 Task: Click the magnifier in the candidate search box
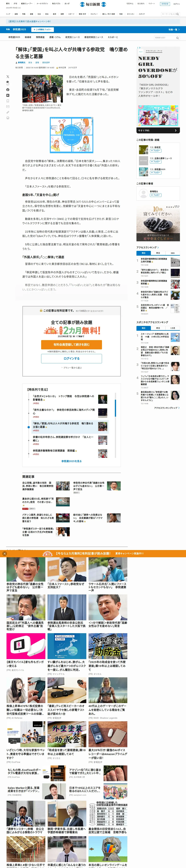178,38
